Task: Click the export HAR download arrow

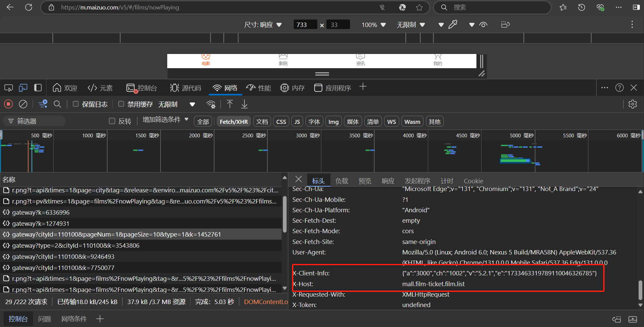Action: pyautogui.click(x=244, y=104)
